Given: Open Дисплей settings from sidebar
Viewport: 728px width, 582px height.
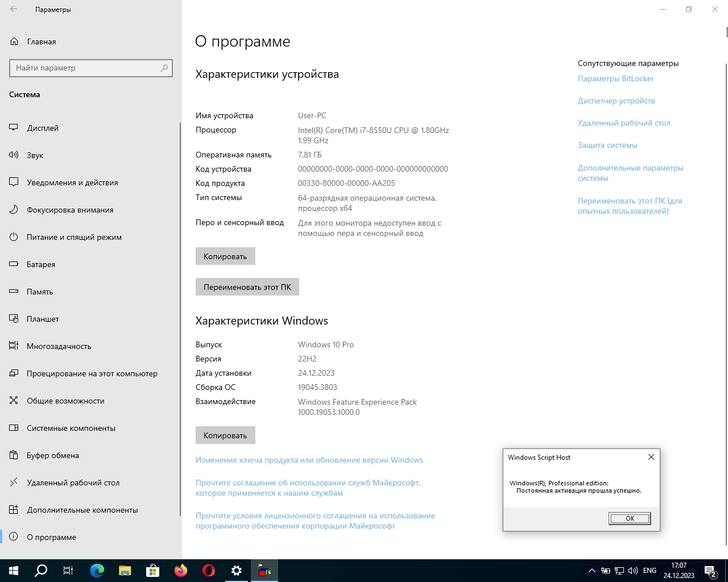Looking at the screenshot, I should [x=91, y=128].
